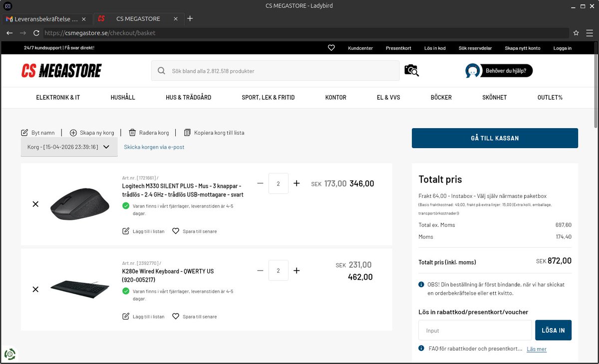
Task: Open HUSHÅLL category menu
Action: pos(123,97)
